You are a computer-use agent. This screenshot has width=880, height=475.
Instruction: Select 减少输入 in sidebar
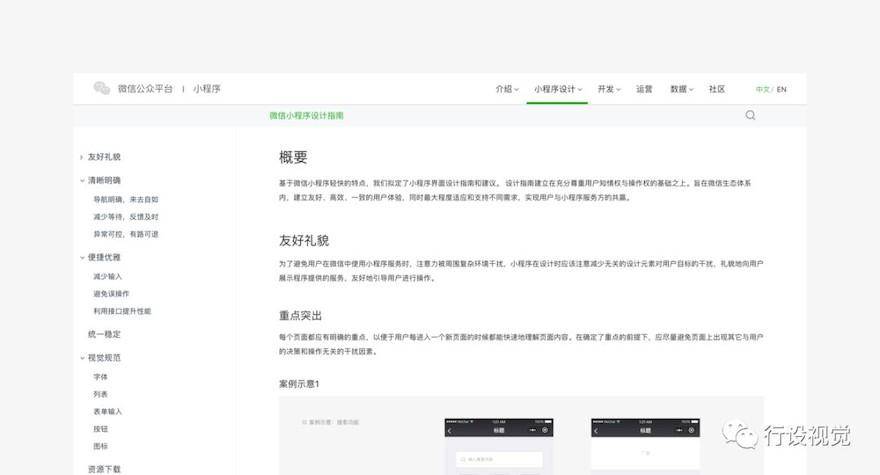[107, 276]
